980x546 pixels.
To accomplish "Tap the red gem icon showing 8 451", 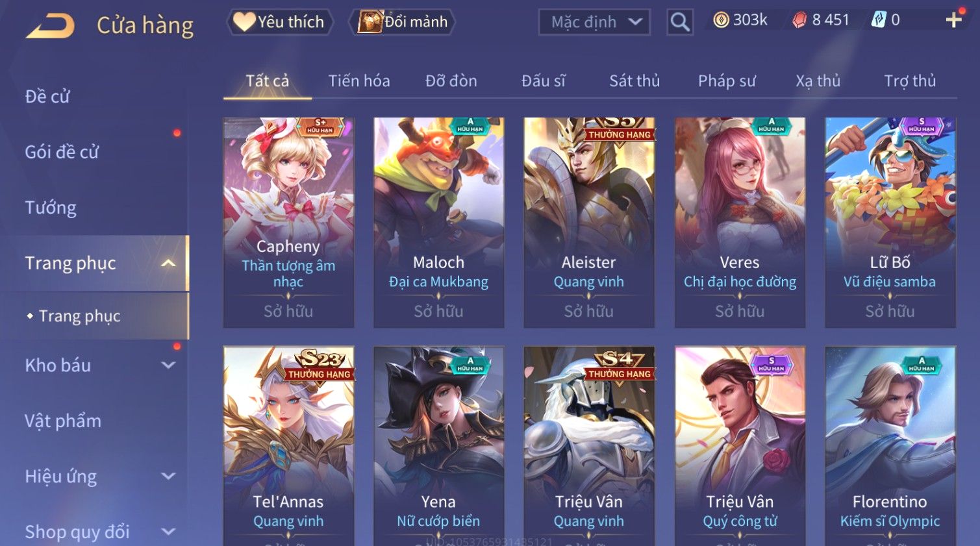I will point(799,20).
